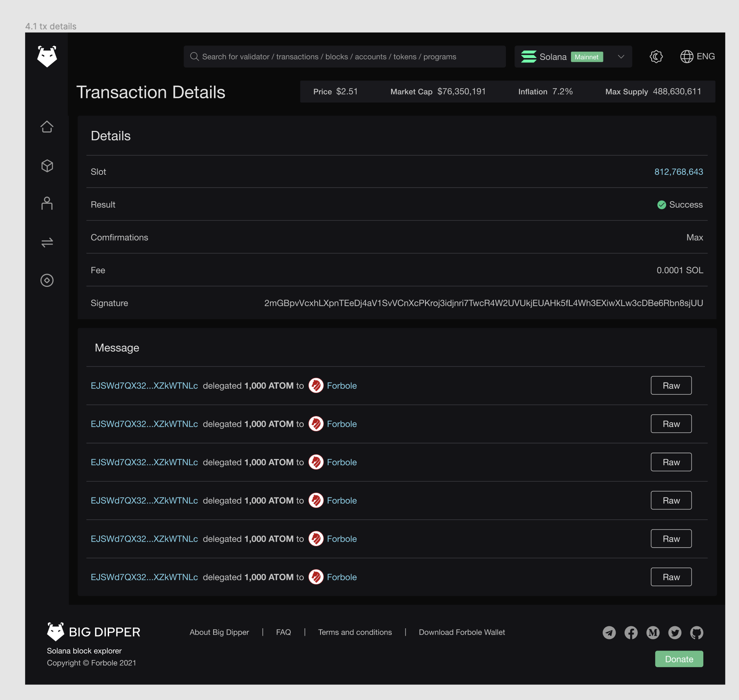Open the GitHub icon in footer
739x700 pixels.
(697, 632)
